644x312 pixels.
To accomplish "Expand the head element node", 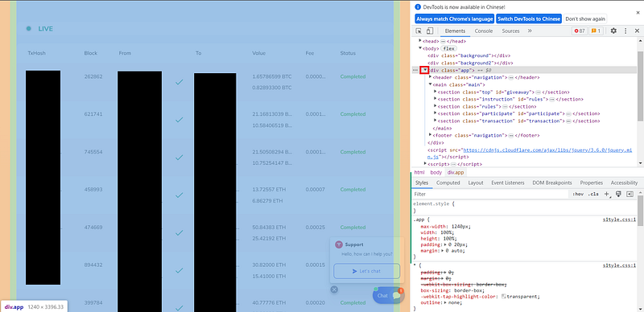I will pos(420,41).
